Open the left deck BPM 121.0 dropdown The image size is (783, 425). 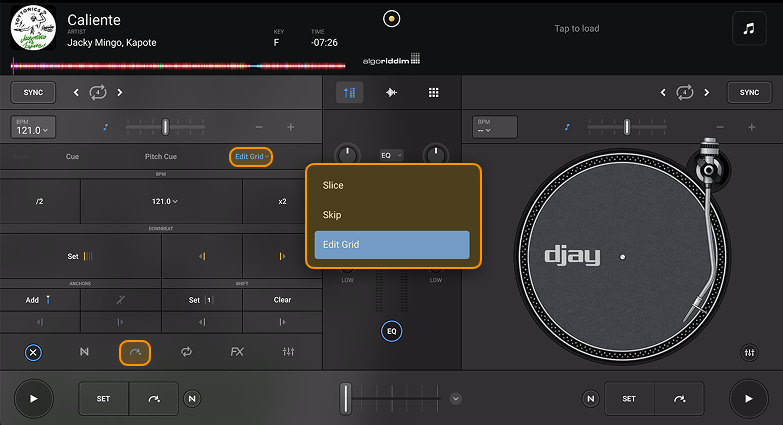click(x=33, y=127)
